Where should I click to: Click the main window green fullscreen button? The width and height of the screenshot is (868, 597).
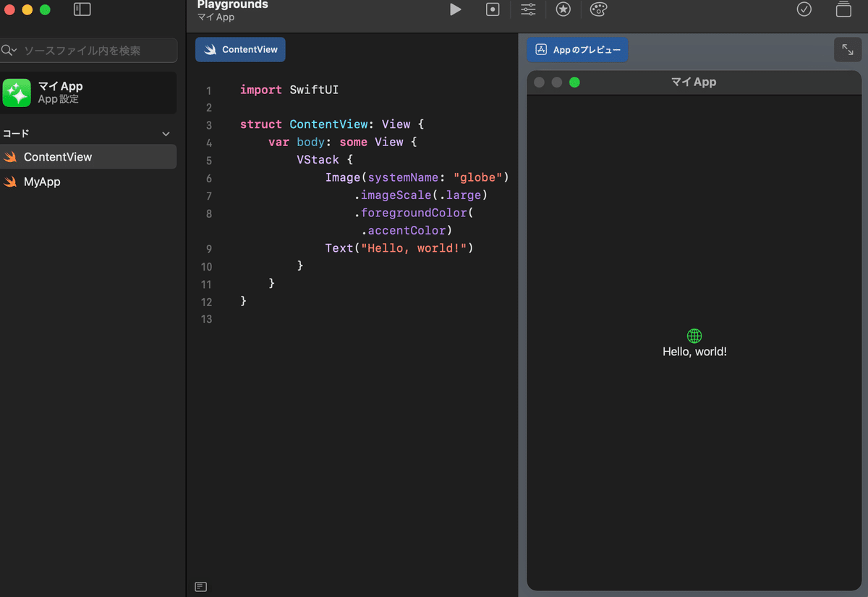[45, 9]
